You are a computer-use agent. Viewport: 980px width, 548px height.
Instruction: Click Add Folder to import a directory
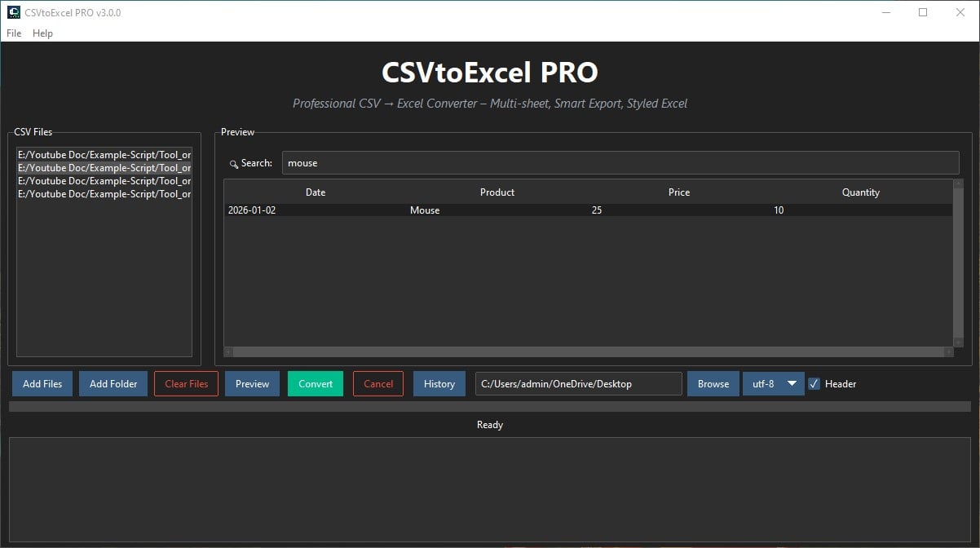pos(113,383)
